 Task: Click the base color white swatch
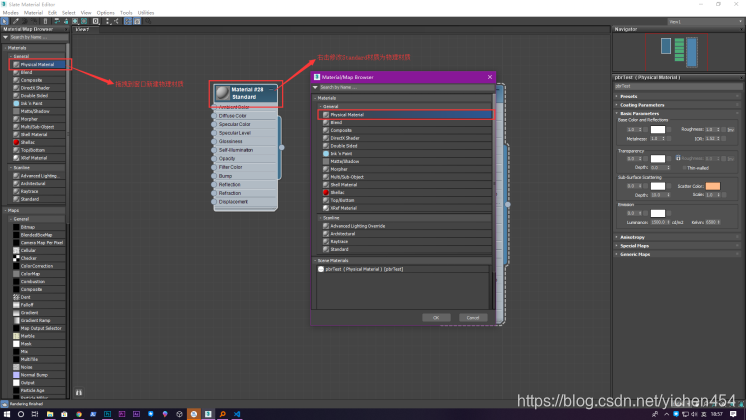[x=658, y=129]
